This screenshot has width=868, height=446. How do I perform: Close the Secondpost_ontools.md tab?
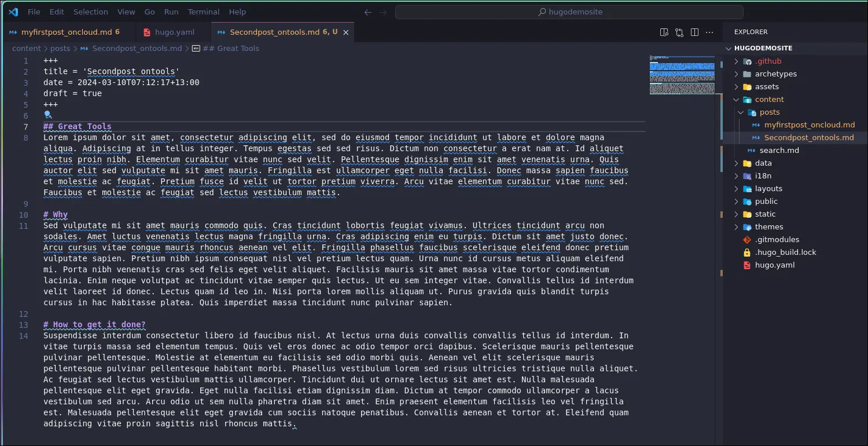[x=346, y=32]
